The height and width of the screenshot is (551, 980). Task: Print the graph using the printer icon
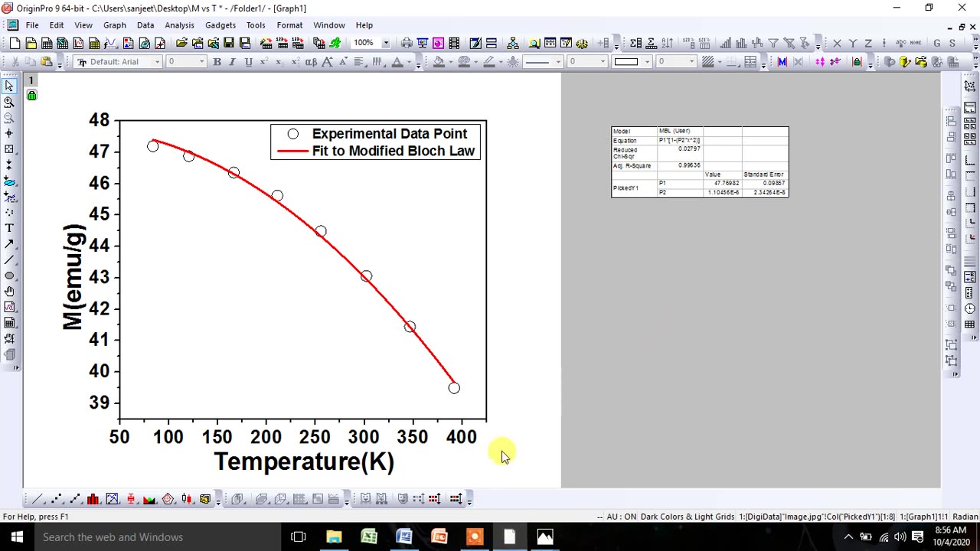pyautogui.click(x=407, y=44)
